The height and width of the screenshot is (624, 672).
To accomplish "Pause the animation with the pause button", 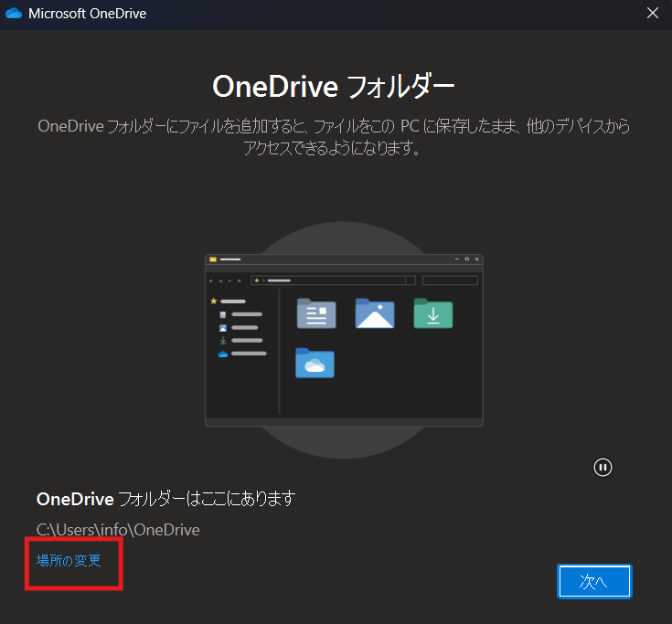I will pyautogui.click(x=603, y=467).
